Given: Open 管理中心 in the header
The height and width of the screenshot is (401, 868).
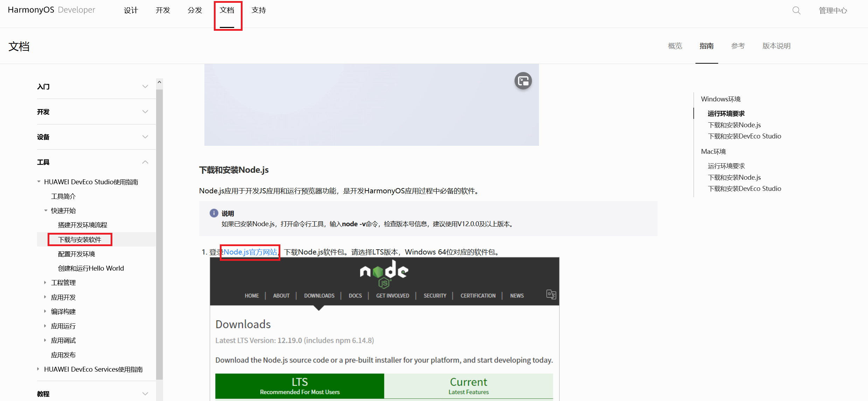Looking at the screenshot, I should pyautogui.click(x=833, y=10).
